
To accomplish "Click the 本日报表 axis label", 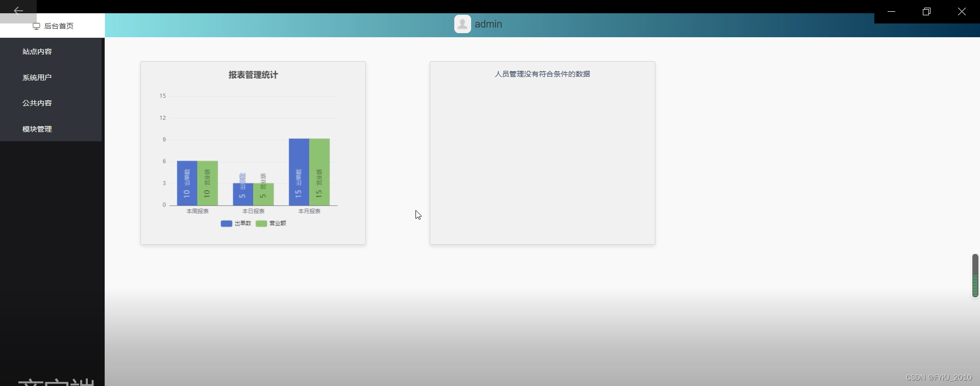I will click(253, 211).
